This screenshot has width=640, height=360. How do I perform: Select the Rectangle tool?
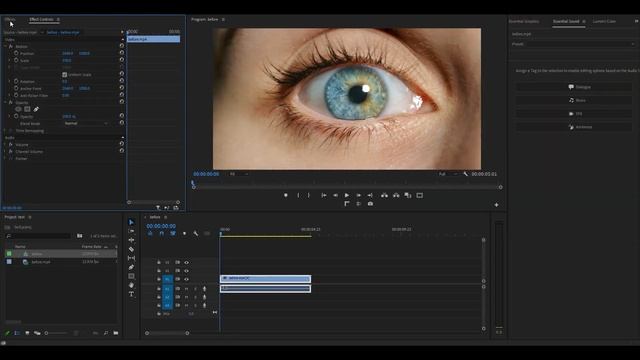tap(131, 276)
